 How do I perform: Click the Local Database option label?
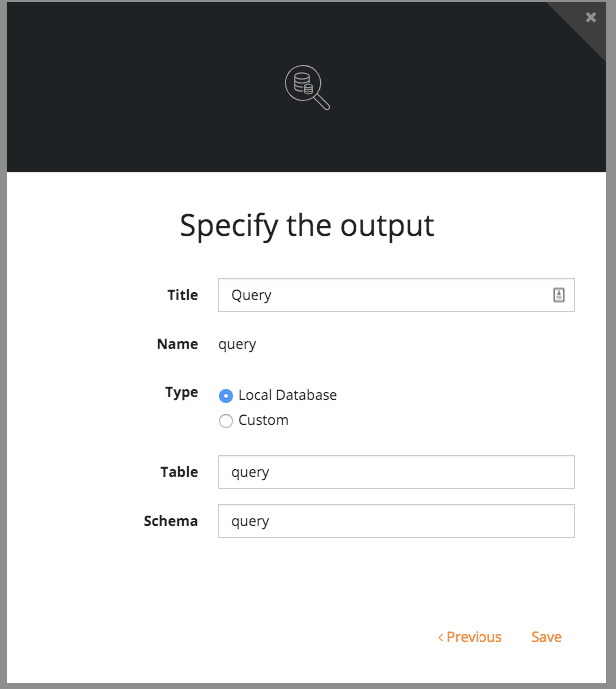click(x=287, y=395)
